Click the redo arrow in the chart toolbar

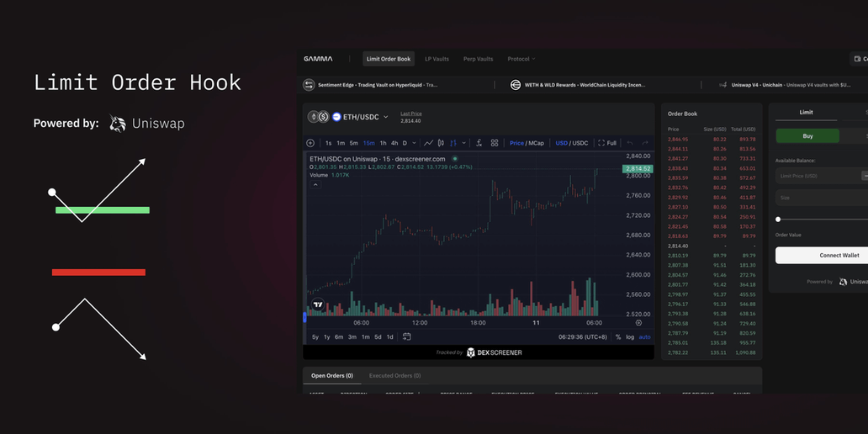point(645,143)
